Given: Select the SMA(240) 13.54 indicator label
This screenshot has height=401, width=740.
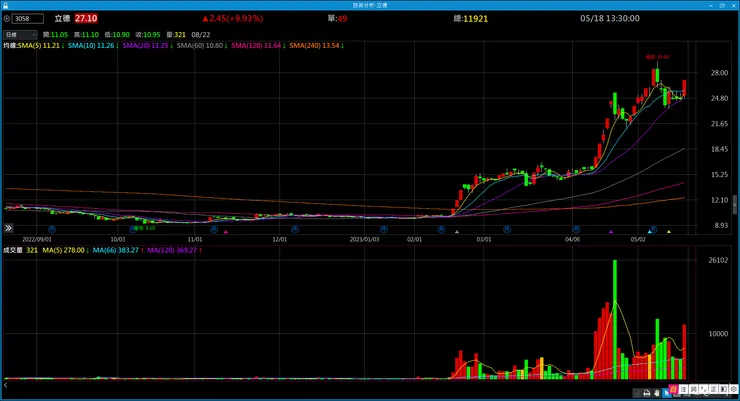Looking at the screenshot, I should click(316, 46).
